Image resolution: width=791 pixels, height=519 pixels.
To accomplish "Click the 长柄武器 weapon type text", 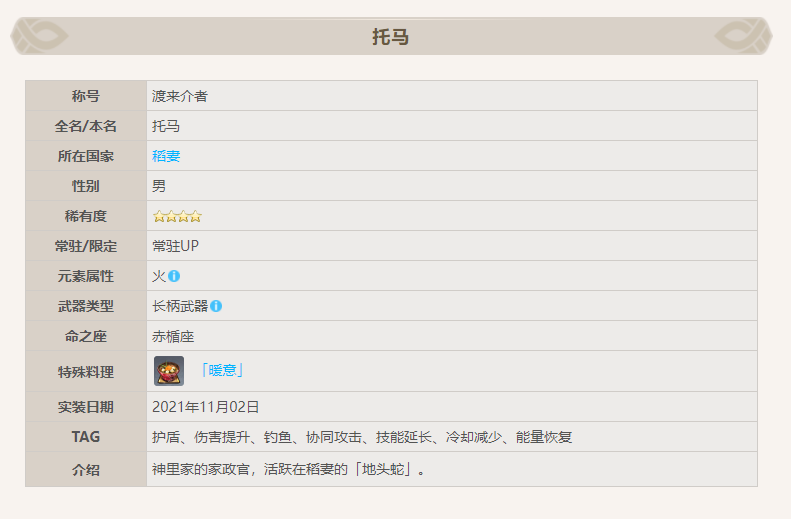I will [180, 306].
